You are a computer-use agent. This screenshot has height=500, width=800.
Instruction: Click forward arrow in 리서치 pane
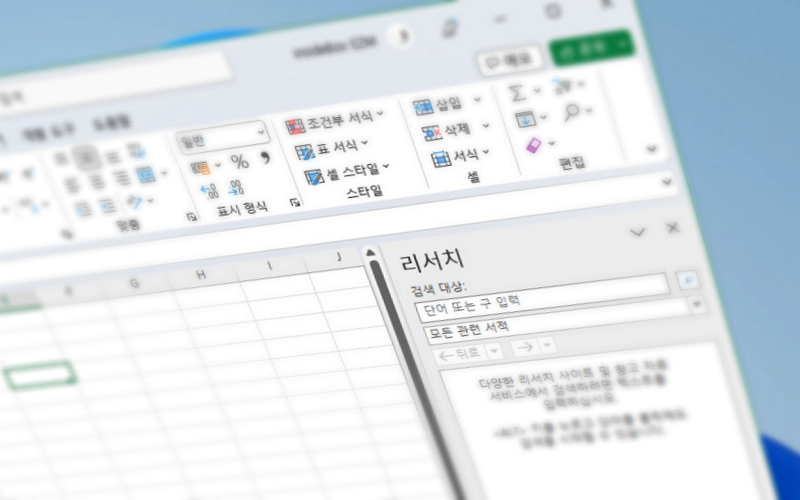click(526, 347)
